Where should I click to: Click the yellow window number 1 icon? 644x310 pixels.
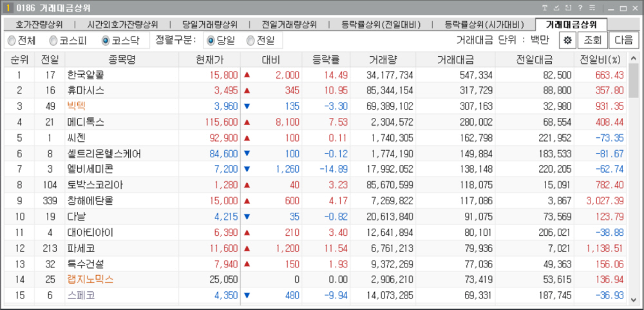point(8,8)
